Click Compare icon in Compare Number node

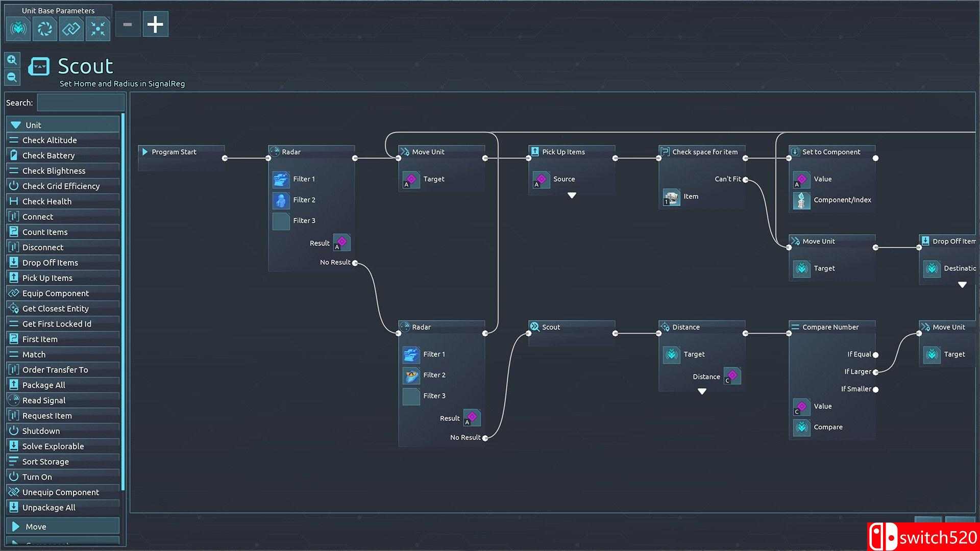pos(802,428)
